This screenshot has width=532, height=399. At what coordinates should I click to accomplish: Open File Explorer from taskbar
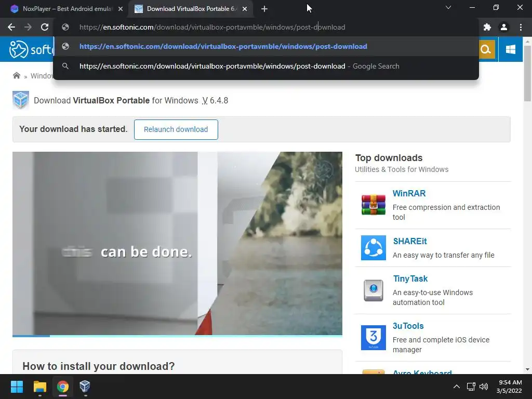pyautogui.click(x=39, y=387)
